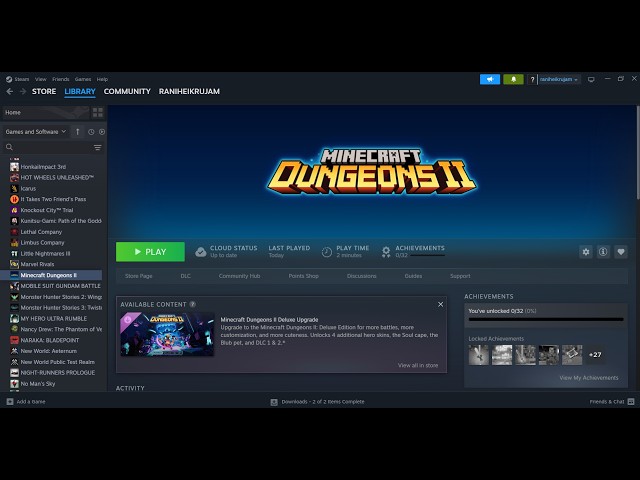
Task: Go back with the left arrow
Action: click(10, 91)
